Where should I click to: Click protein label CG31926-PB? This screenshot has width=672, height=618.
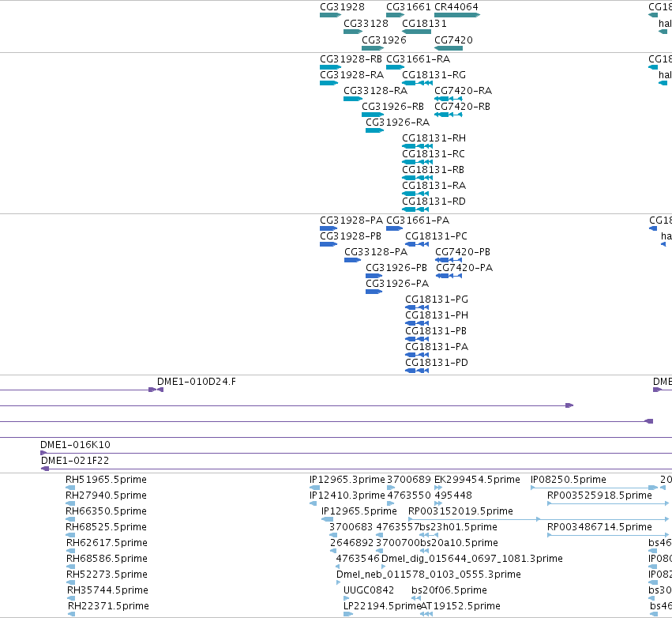pyautogui.click(x=396, y=268)
